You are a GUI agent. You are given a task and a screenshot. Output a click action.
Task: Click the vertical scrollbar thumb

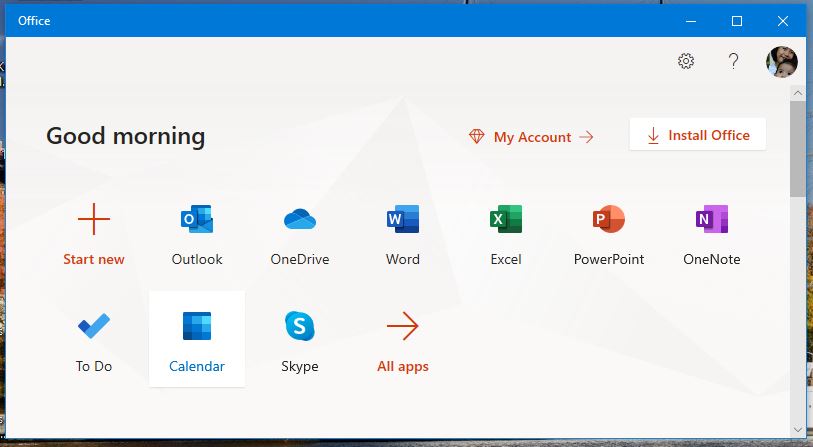pyautogui.click(x=797, y=149)
